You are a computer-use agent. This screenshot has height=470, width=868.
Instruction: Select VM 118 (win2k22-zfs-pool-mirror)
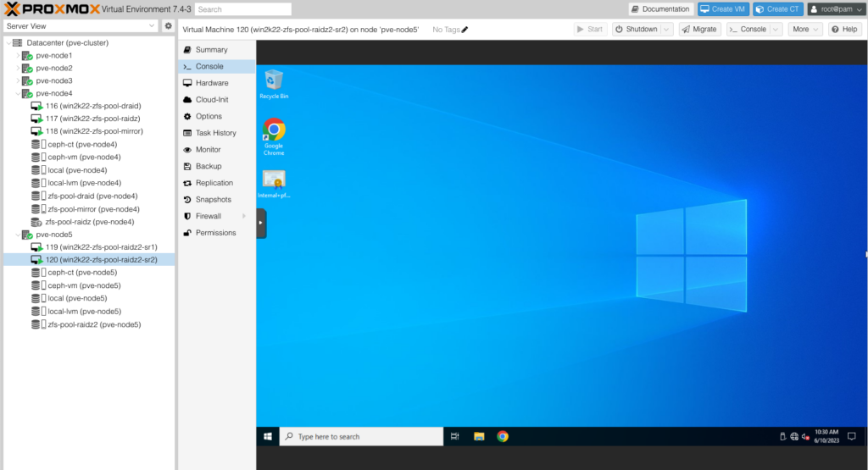pyautogui.click(x=88, y=131)
